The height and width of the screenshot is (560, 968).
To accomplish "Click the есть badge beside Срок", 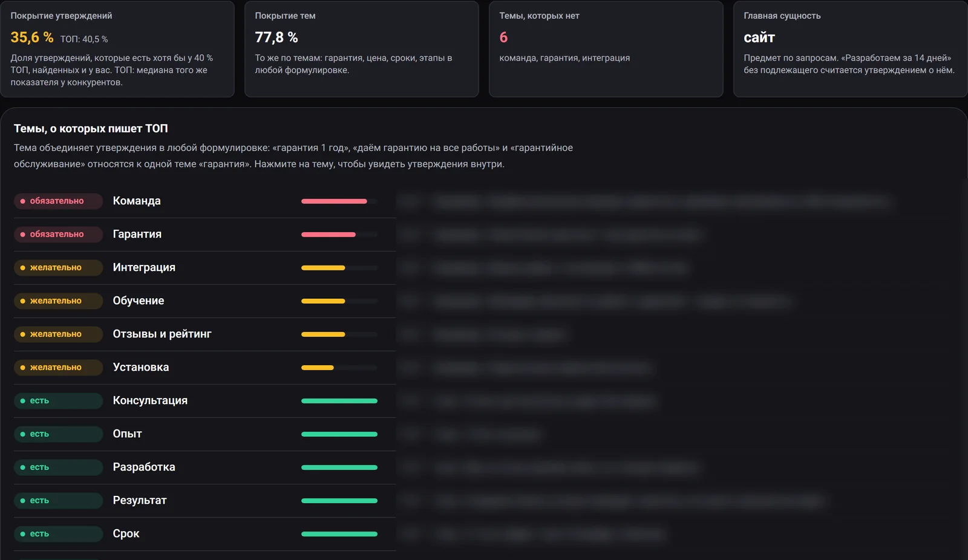I will 58,533.
